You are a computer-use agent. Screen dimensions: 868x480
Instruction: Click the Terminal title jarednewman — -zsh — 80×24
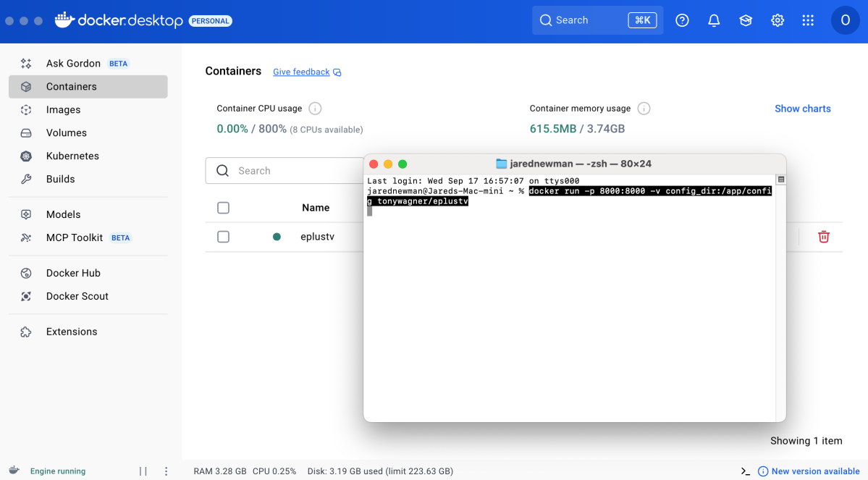(x=581, y=164)
